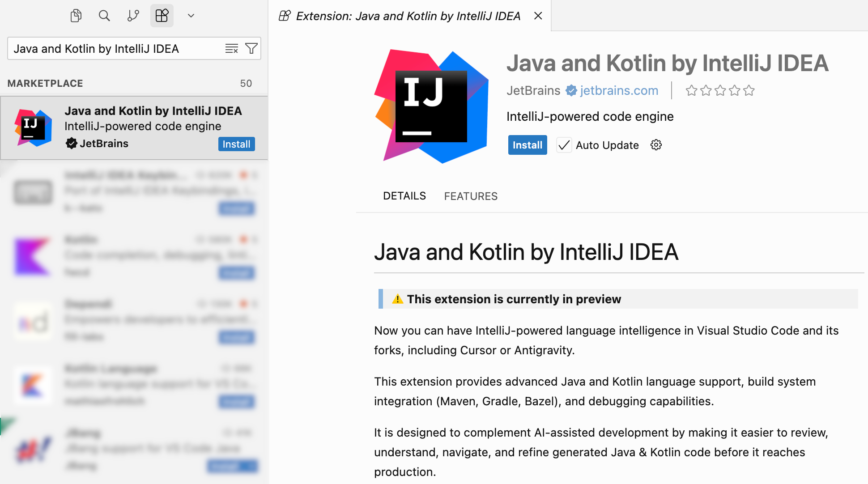Click the verified checkmark beside jetbrains.com

point(571,90)
